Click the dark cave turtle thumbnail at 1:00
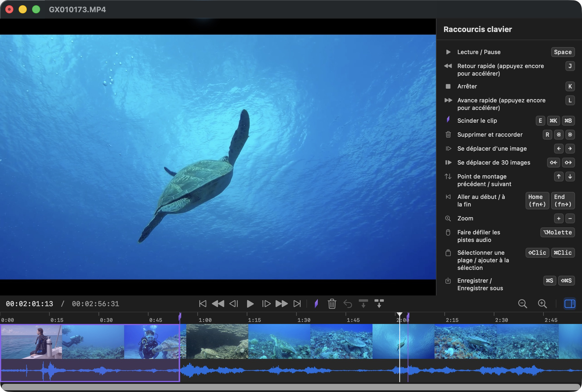The image size is (582, 392). pos(217,342)
